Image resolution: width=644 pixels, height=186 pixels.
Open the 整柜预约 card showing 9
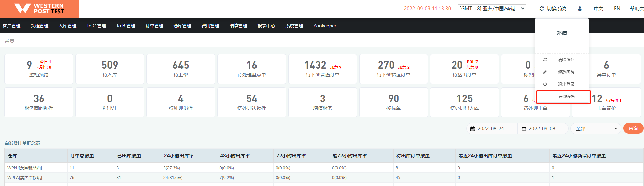39,69
